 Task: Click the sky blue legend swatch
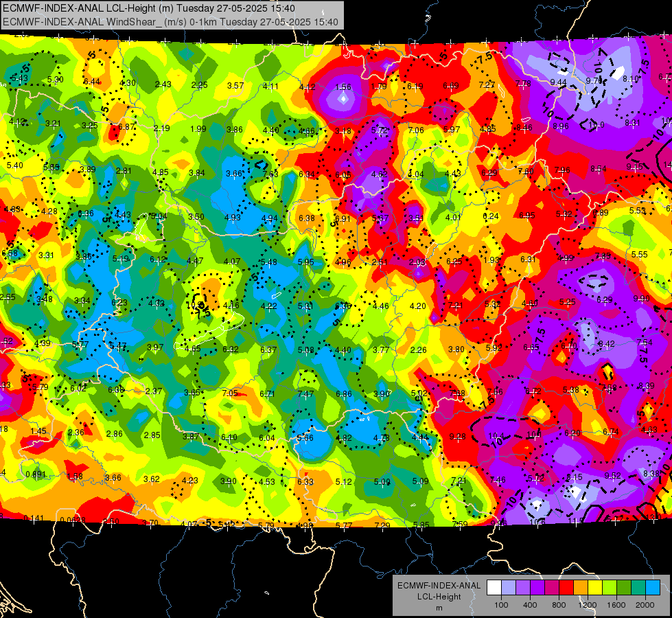pyautogui.click(x=653, y=588)
